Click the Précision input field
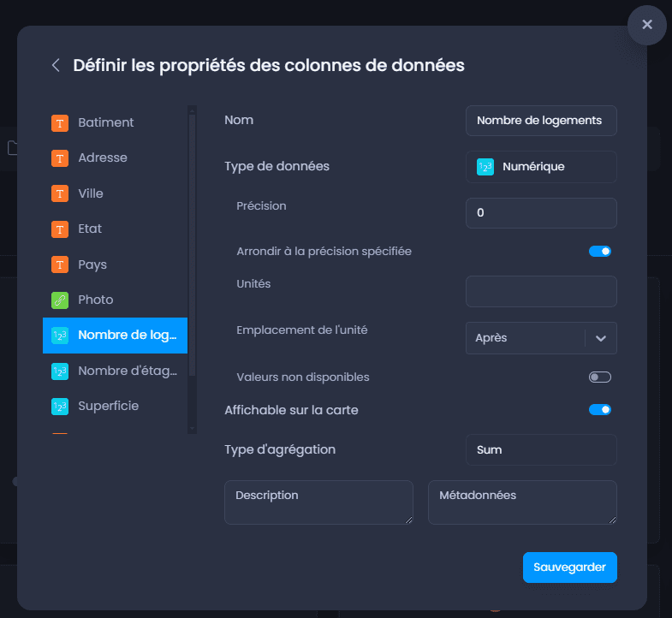The height and width of the screenshot is (618, 672). pyautogui.click(x=541, y=213)
